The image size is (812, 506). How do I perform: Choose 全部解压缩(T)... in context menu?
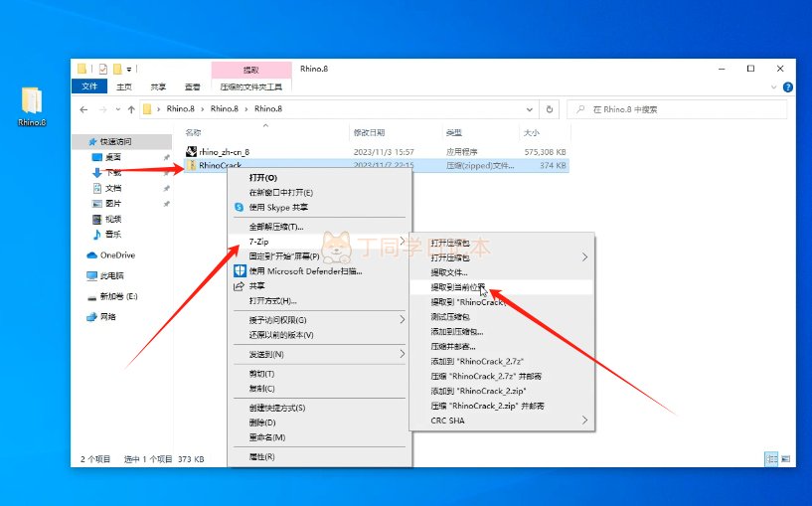point(319,227)
